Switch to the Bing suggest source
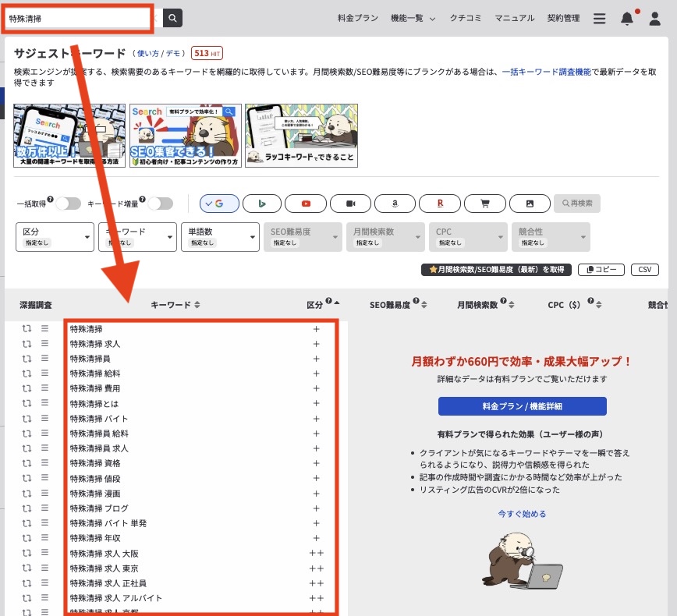Image resolution: width=677 pixels, height=616 pixels. point(262,203)
